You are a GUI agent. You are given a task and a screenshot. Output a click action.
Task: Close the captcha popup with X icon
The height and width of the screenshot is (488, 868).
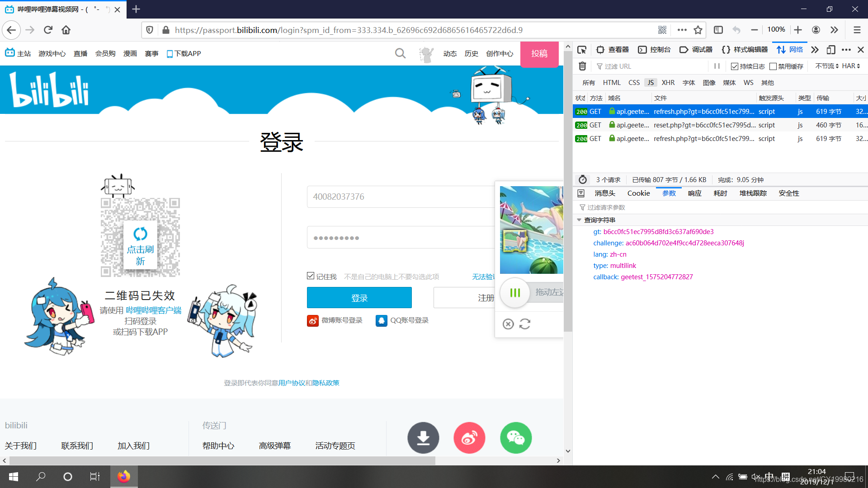(508, 324)
